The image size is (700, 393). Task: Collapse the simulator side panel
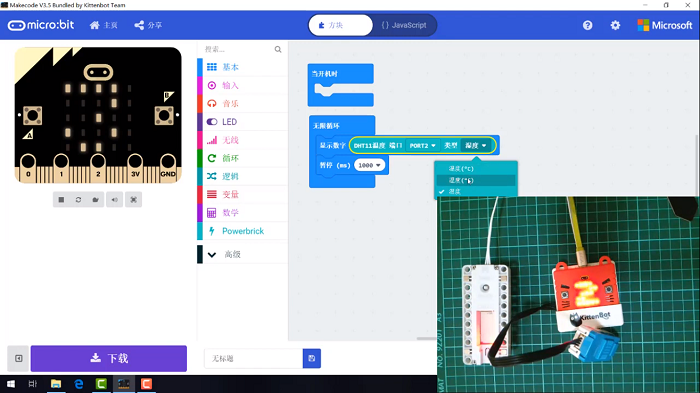(18, 358)
